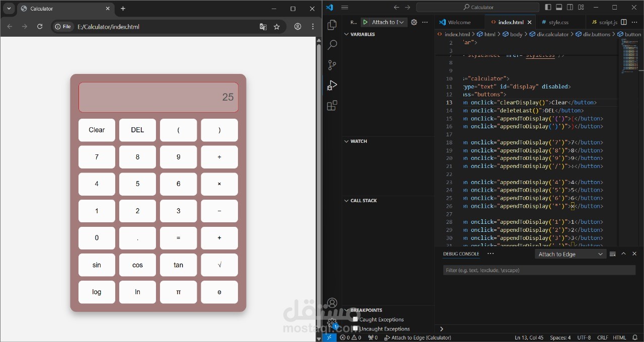Viewport: 644px width, 342px height.
Task: Open the Source Control view
Action: 332,65
